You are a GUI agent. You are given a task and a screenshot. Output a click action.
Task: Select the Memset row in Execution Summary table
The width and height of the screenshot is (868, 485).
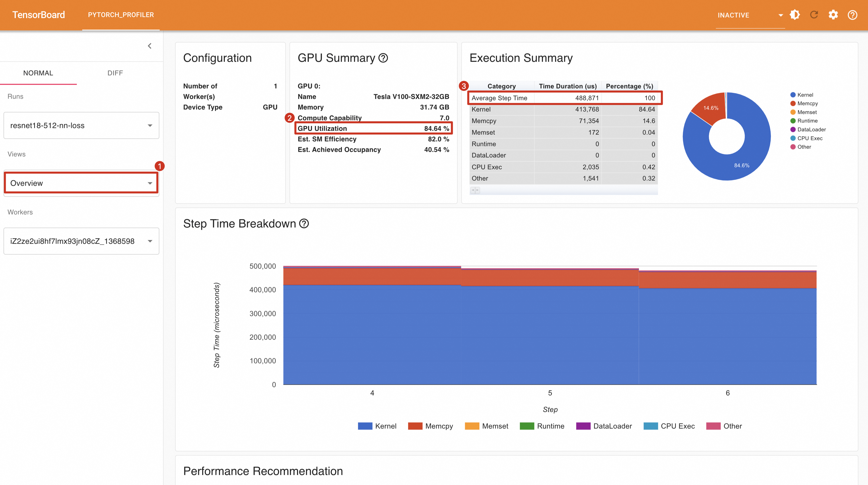(563, 133)
